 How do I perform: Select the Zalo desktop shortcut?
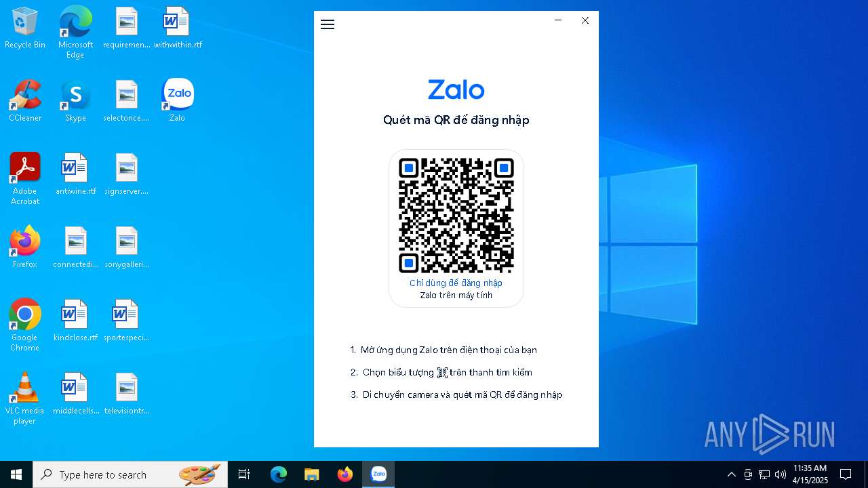pyautogui.click(x=178, y=101)
